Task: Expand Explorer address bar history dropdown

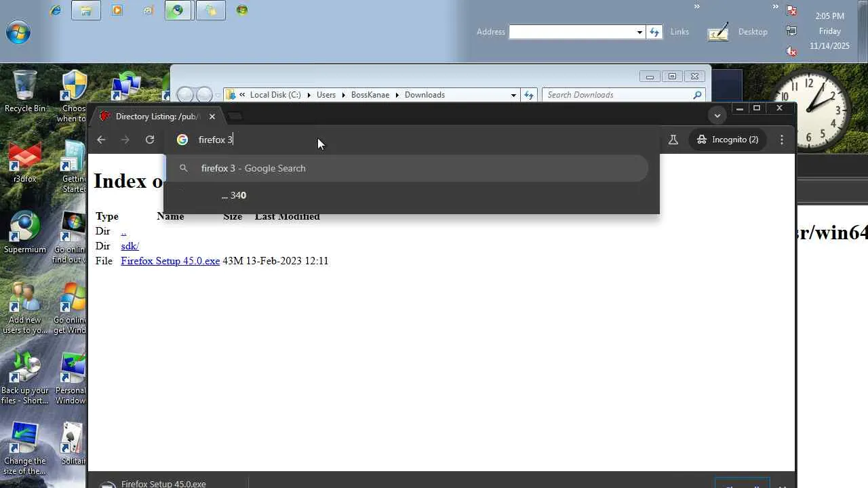Action: pyautogui.click(x=513, y=95)
